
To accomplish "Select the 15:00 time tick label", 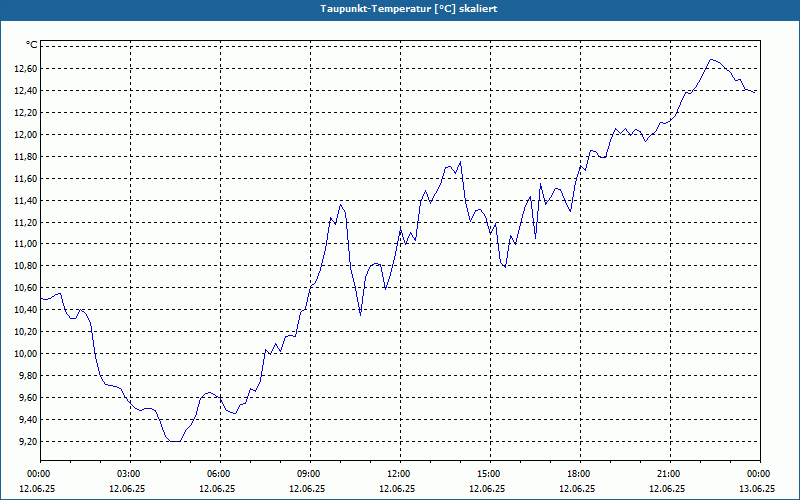I will [490, 474].
